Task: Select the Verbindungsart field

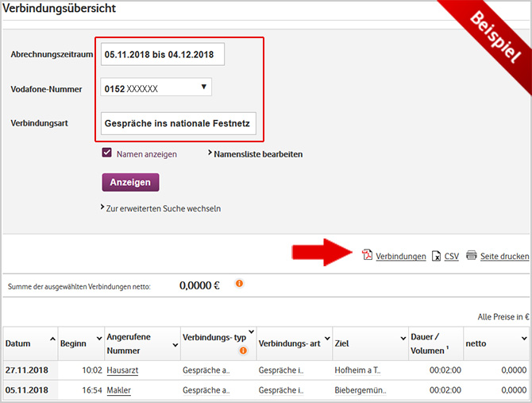Action: (178, 124)
